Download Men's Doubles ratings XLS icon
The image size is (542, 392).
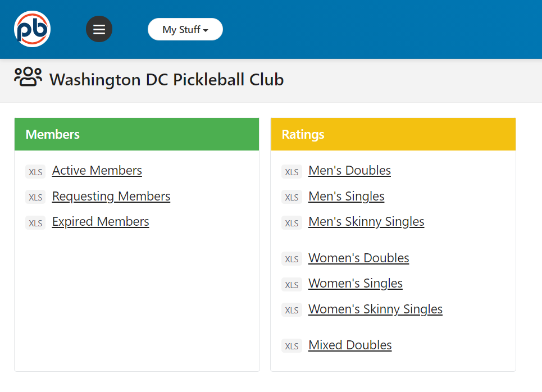pyautogui.click(x=292, y=172)
